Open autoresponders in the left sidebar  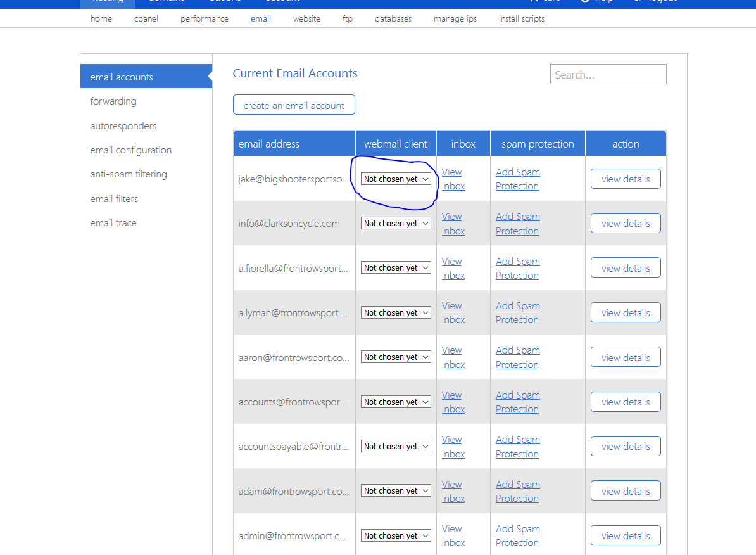point(123,126)
